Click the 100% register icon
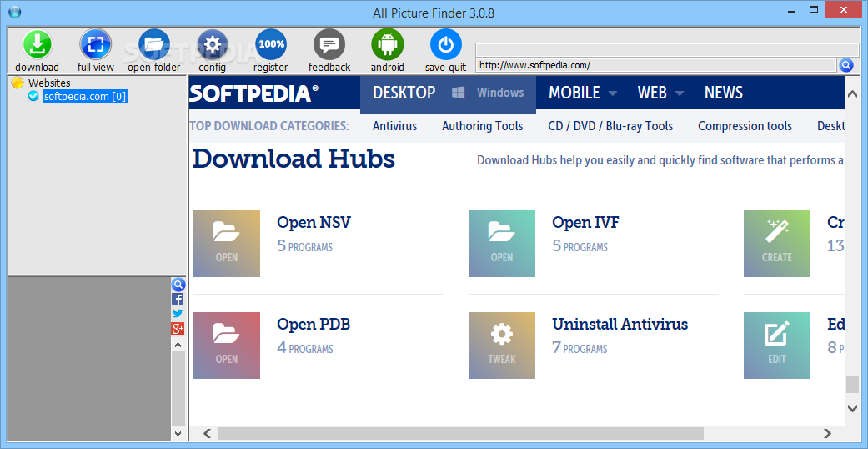This screenshot has height=449, width=868. [x=271, y=44]
